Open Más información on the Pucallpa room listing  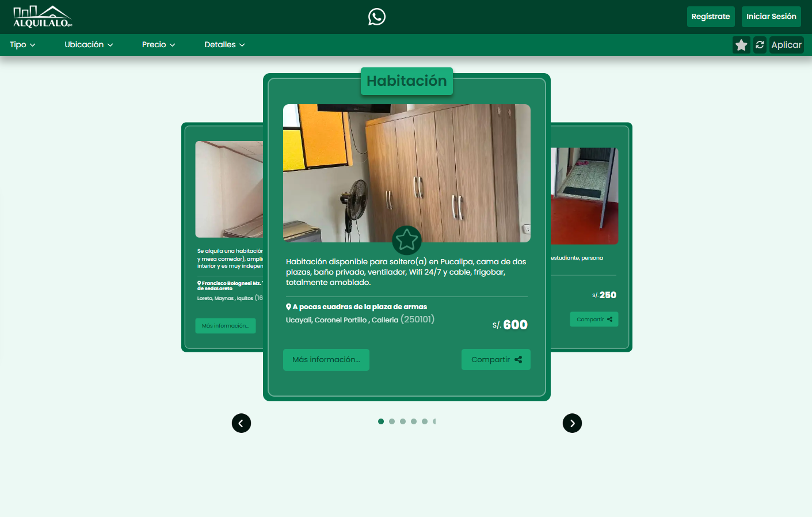tap(326, 359)
